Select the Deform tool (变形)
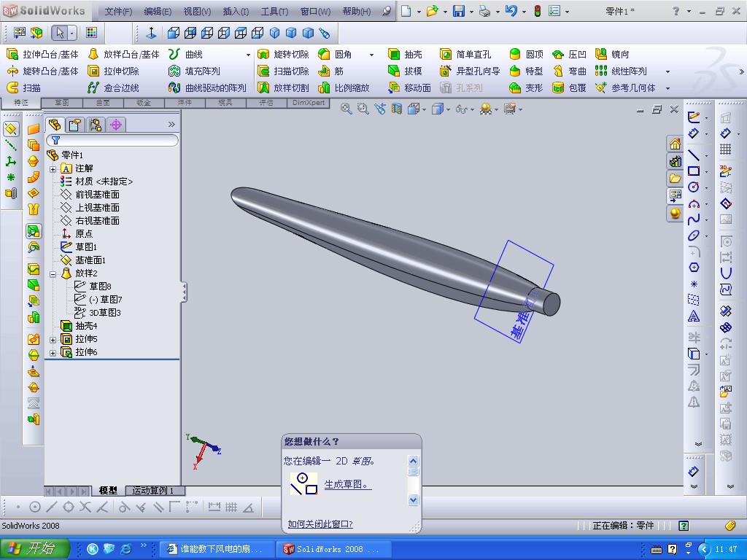This screenshot has width=747, height=560. tap(527, 87)
